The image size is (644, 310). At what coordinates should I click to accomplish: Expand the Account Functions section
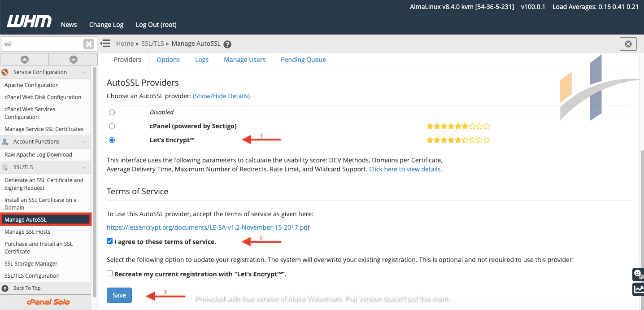83,141
